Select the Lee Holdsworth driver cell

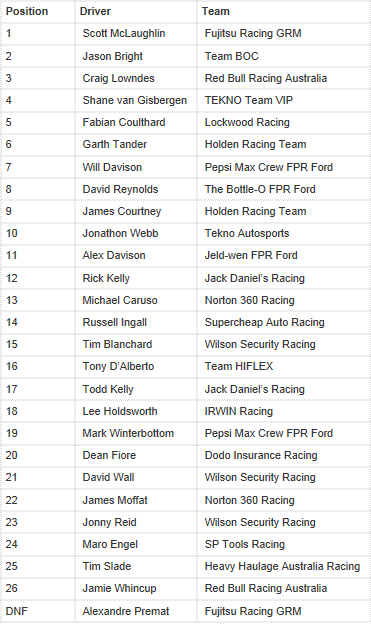point(136,411)
